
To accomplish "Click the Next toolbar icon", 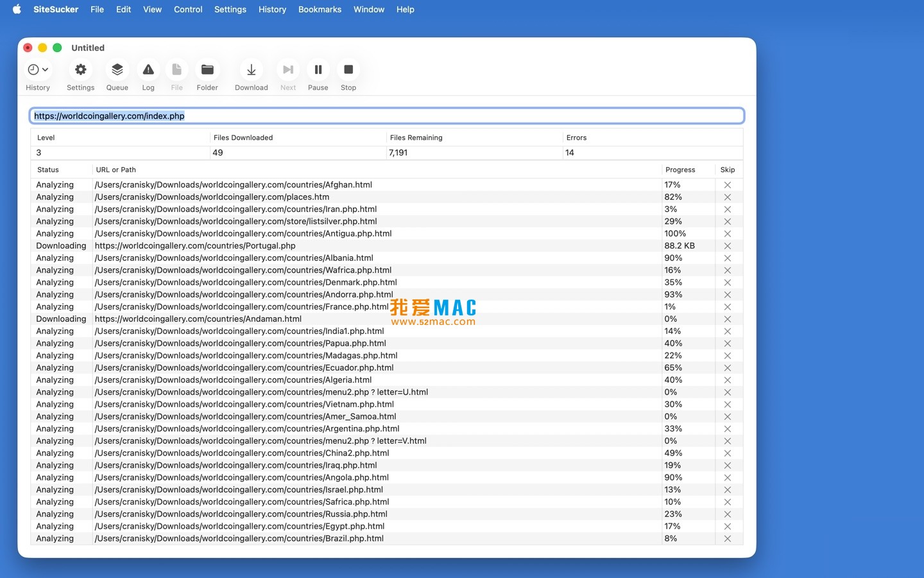I will [287, 69].
